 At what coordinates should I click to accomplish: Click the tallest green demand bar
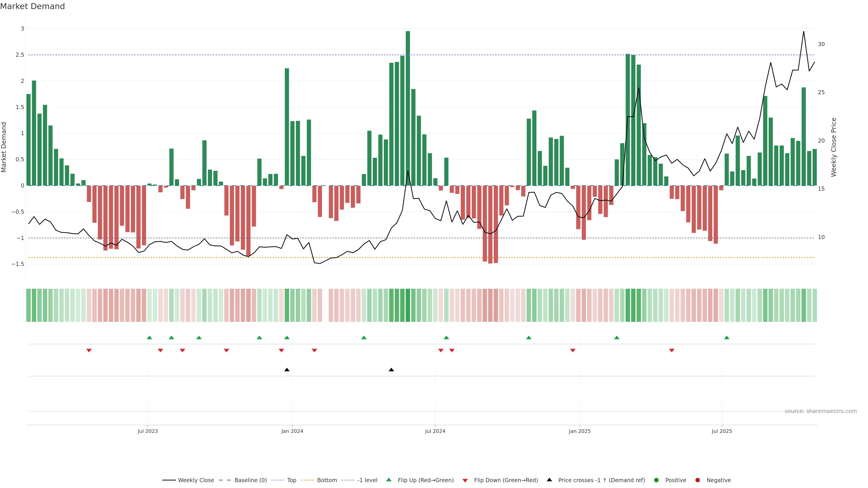[408, 108]
